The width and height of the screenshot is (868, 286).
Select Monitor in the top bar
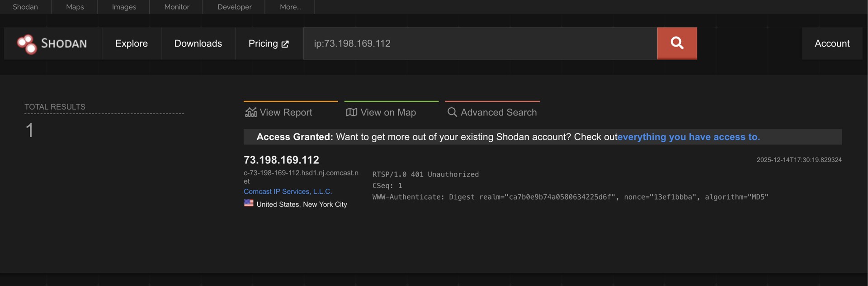click(177, 7)
